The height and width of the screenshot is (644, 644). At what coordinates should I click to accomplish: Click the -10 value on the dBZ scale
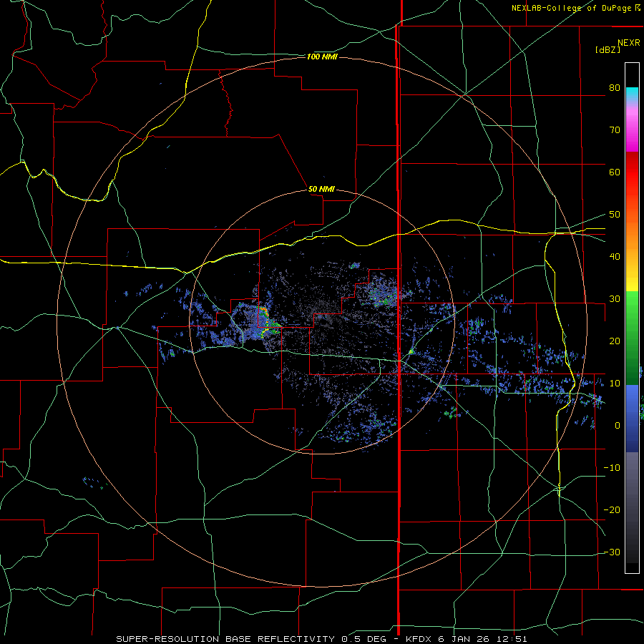click(612, 468)
